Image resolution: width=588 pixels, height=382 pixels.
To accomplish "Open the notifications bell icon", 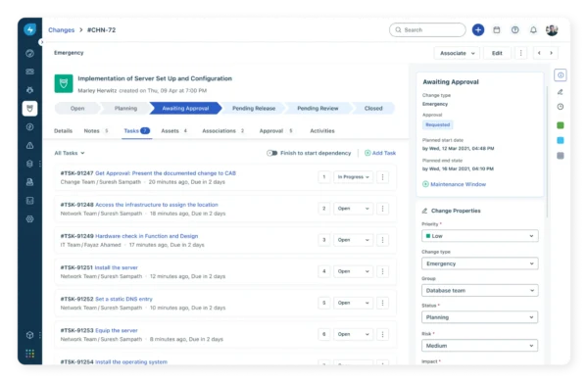I will coord(533,30).
